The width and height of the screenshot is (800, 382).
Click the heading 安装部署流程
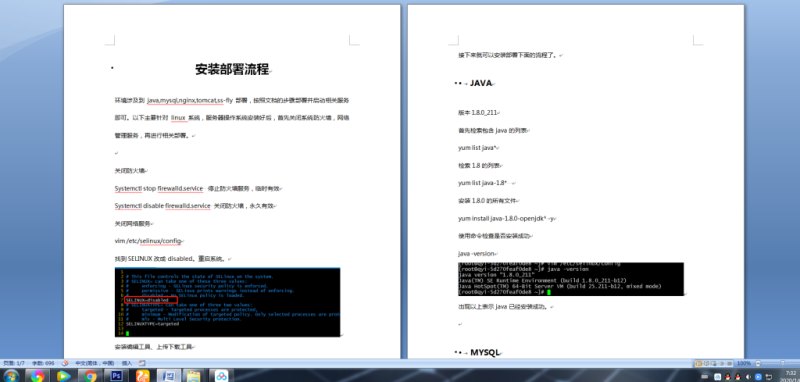click(232, 70)
